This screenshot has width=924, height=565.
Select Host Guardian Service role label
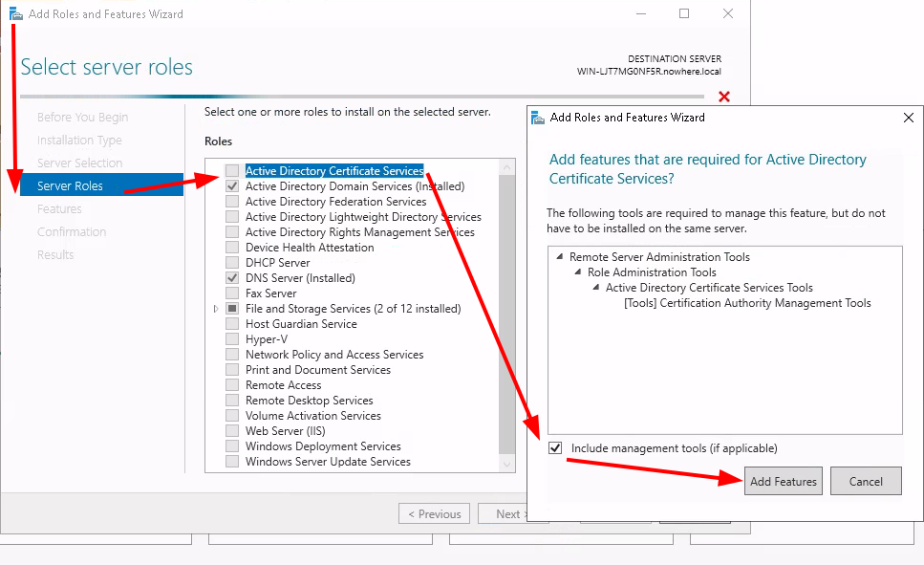pos(301,324)
